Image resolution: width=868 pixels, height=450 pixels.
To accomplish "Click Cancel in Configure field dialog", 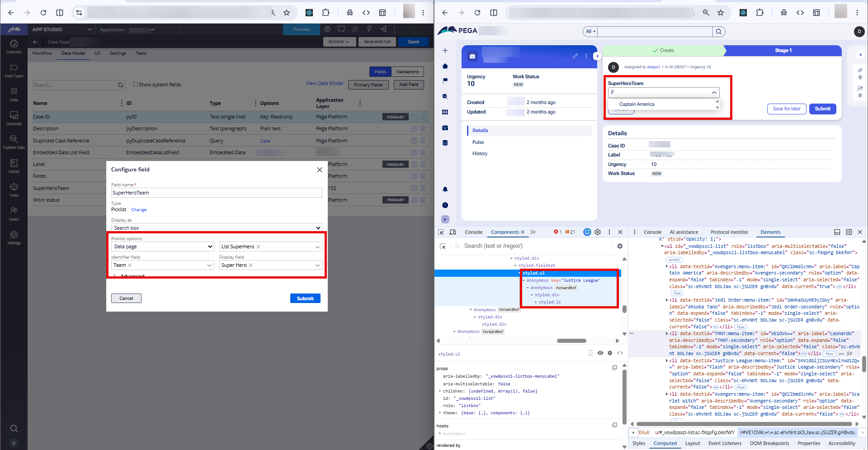I will 126,298.
